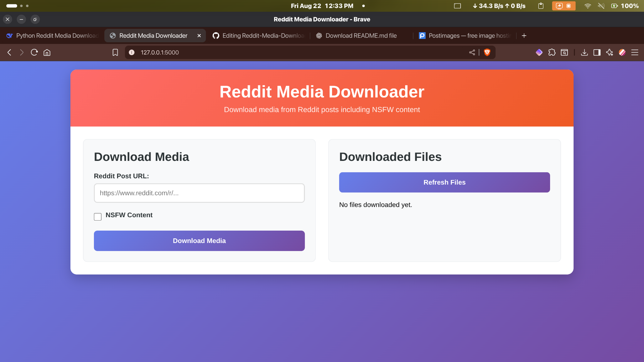Open Brave Shields lion icon
Screen dimensions: 644x362
tap(487, 52)
